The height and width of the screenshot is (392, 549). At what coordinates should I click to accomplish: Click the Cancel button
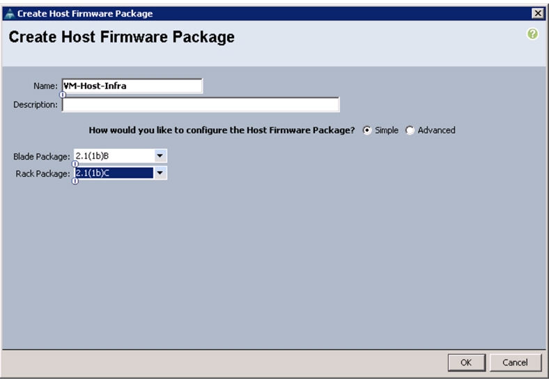pos(515,362)
